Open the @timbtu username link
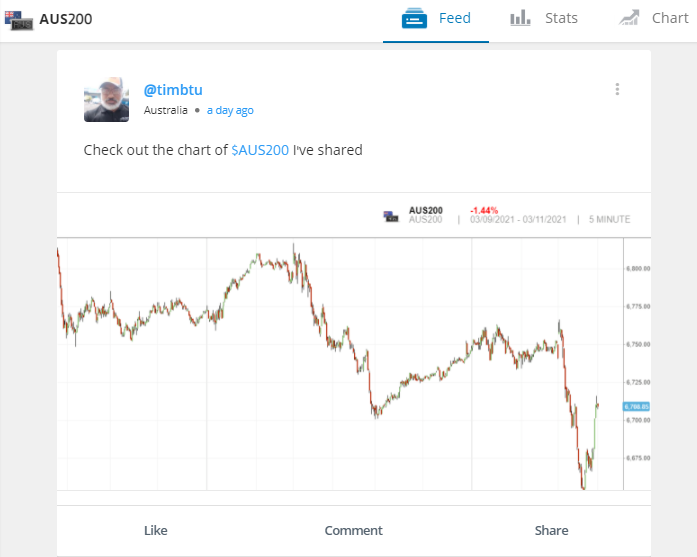The image size is (697, 557). (x=173, y=89)
